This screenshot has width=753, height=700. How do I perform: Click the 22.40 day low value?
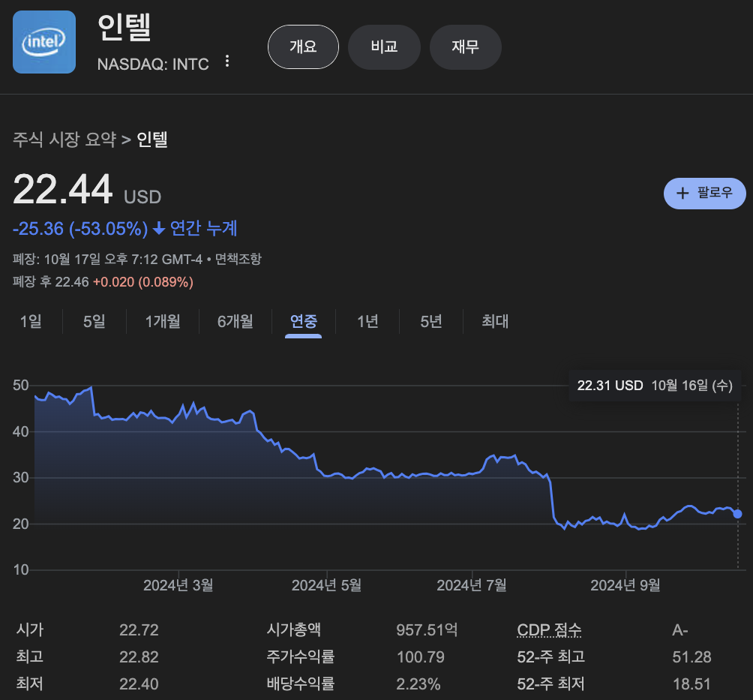coord(139,684)
